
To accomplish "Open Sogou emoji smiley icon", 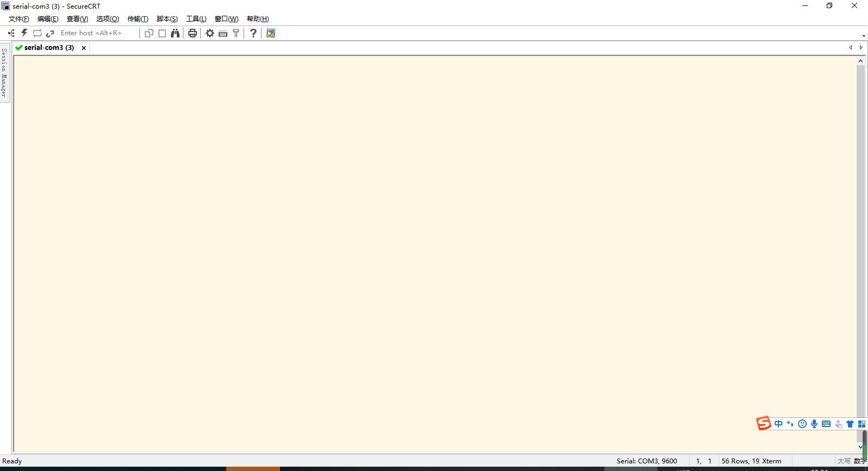I will (802, 424).
